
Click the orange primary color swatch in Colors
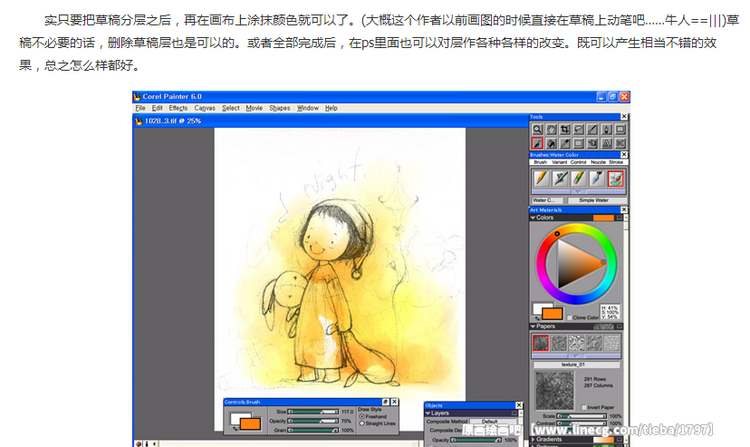point(552,314)
